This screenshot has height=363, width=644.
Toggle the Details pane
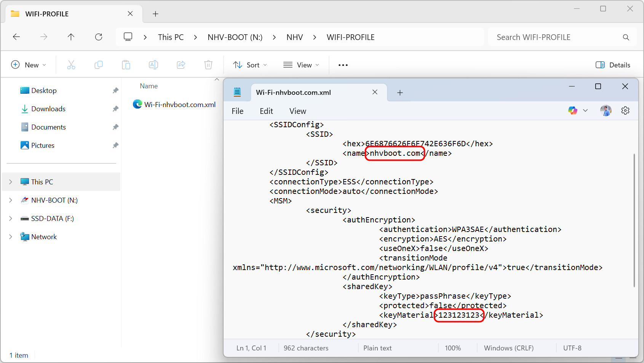point(613,65)
